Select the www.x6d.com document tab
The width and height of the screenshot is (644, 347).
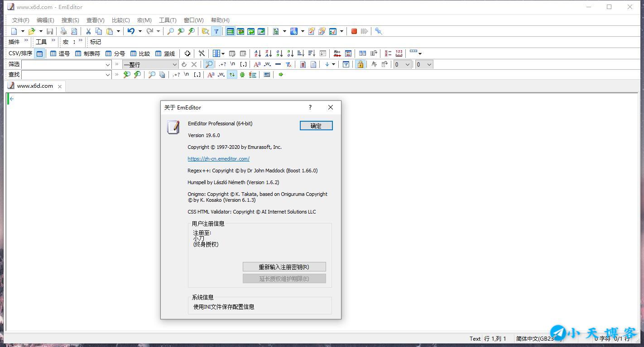35,86
